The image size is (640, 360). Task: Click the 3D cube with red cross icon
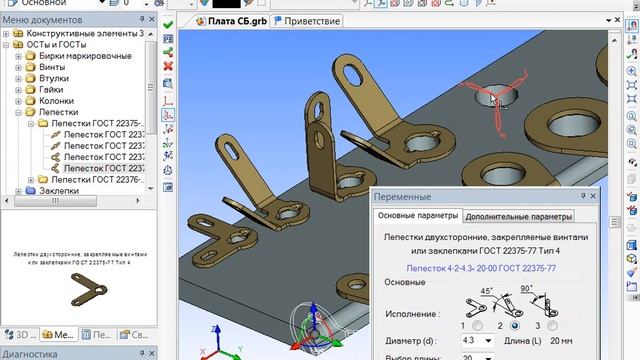pyautogui.click(x=632, y=211)
